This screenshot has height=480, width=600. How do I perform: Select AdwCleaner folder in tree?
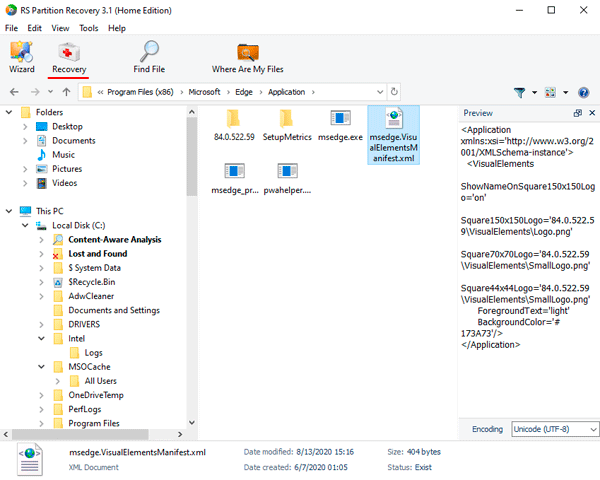[x=91, y=296]
